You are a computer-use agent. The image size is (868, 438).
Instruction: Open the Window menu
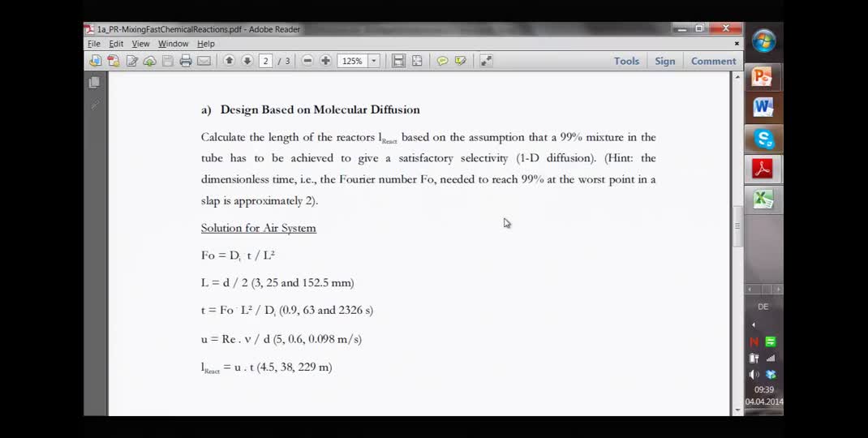(x=173, y=44)
